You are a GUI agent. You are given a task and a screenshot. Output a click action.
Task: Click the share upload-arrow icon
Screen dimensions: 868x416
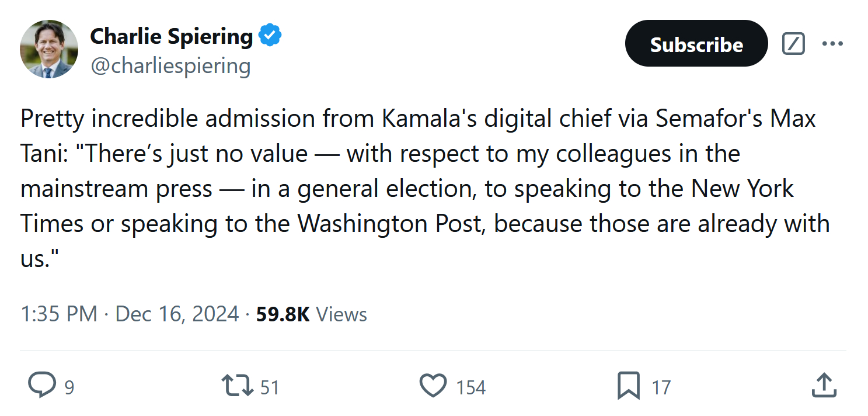click(x=824, y=386)
